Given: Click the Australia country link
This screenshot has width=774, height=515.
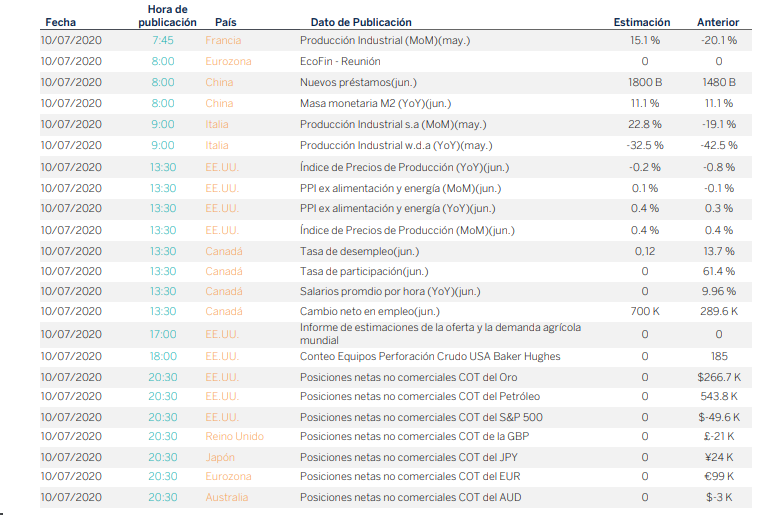Looking at the screenshot, I should 226,497.
